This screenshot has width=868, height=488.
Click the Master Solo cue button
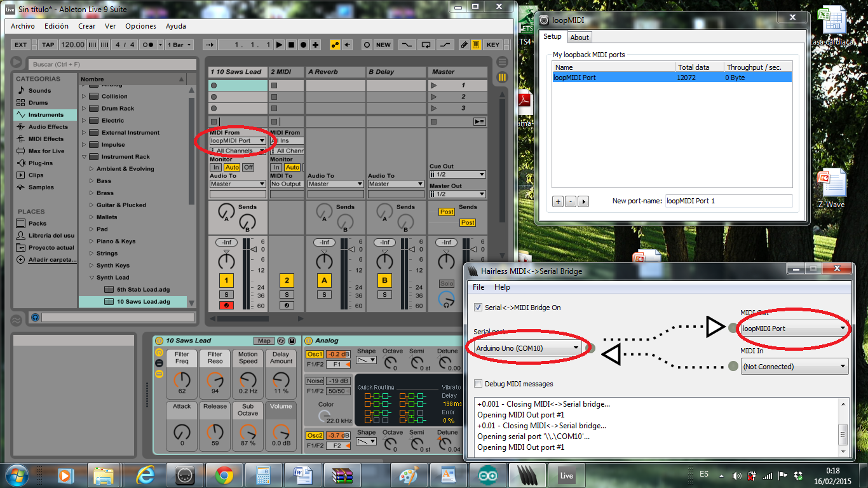[447, 284]
